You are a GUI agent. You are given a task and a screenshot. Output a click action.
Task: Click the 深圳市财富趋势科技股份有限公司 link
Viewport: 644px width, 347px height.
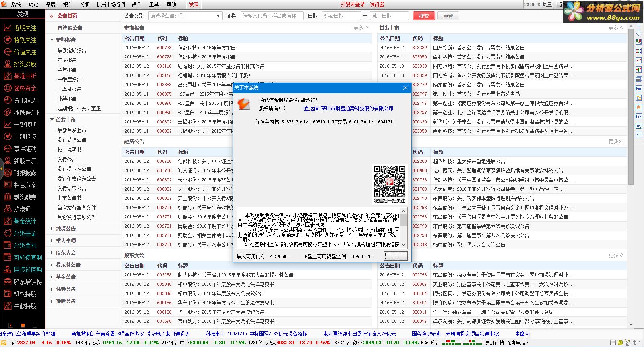pos(348,108)
